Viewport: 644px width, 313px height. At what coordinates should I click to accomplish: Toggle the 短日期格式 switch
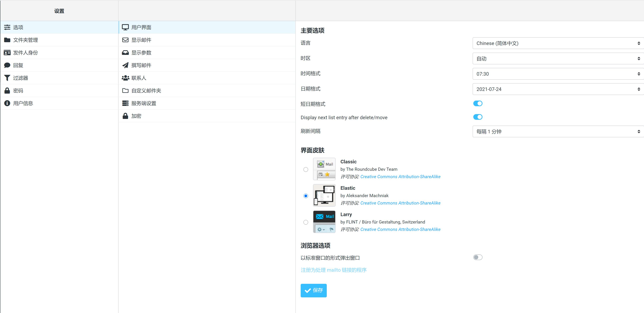(x=478, y=104)
